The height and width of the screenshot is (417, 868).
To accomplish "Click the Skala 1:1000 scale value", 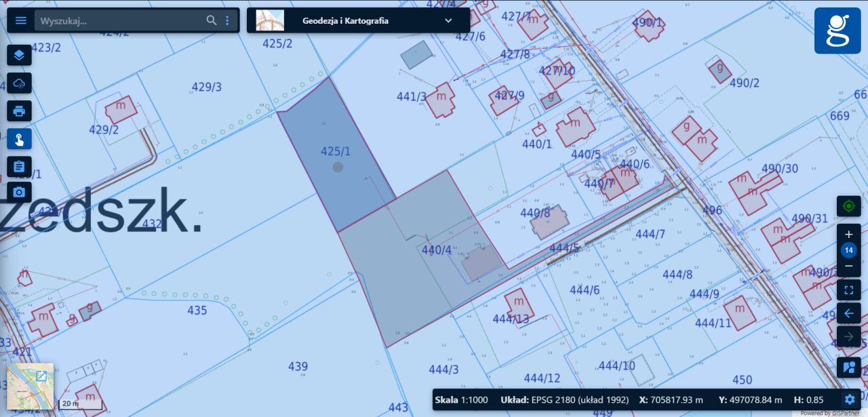I will click(474, 400).
